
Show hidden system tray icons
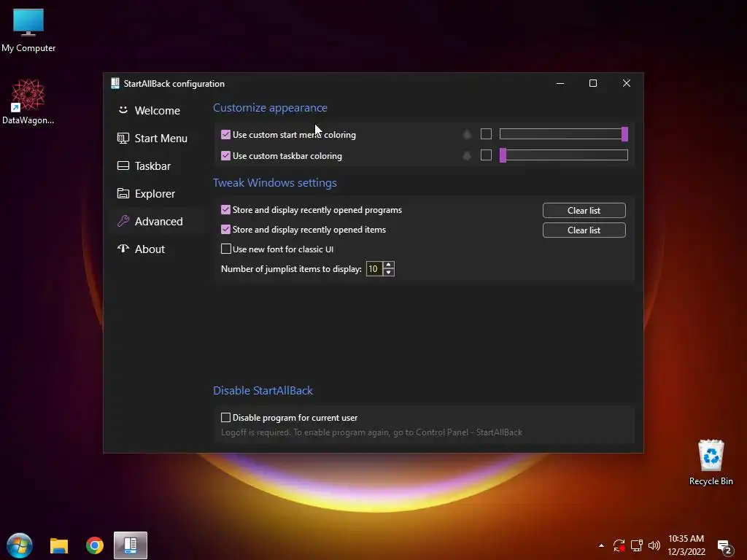pos(601,545)
